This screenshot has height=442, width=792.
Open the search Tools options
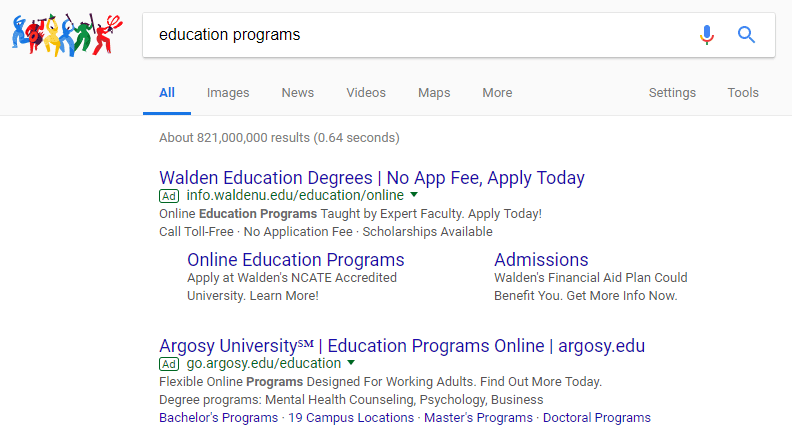click(x=743, y=93)
